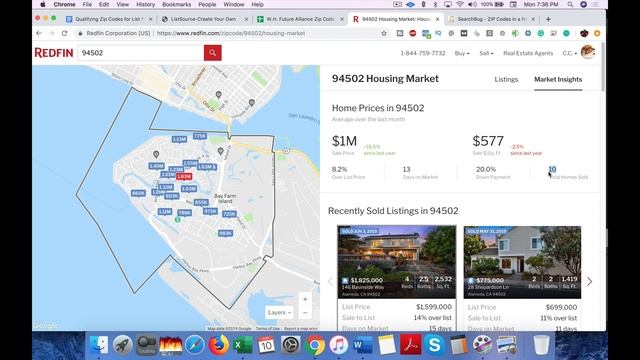
Task: Open the C.C. account dropdown
Action: (x=570, y=53)
